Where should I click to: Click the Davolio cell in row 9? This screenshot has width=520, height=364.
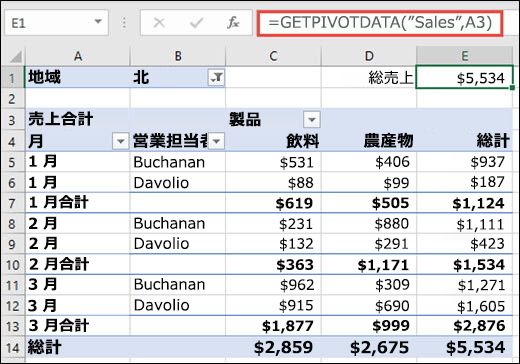point(178,244)
